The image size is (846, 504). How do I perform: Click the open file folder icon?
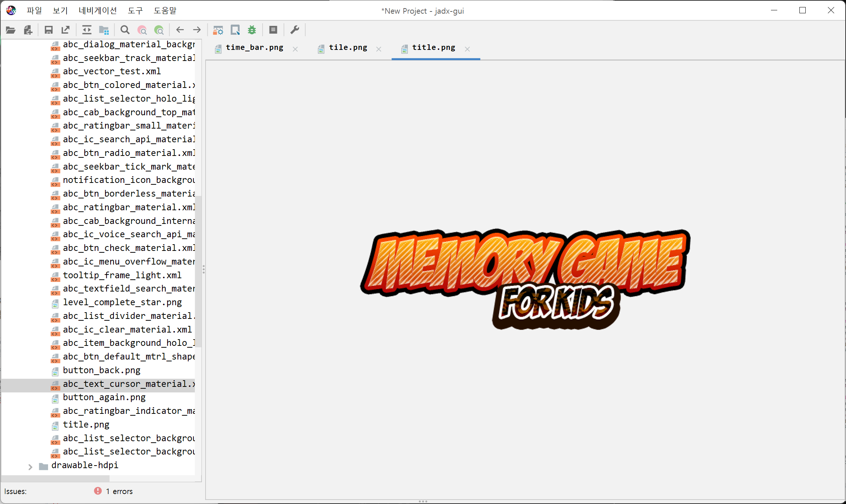point(11,30)
